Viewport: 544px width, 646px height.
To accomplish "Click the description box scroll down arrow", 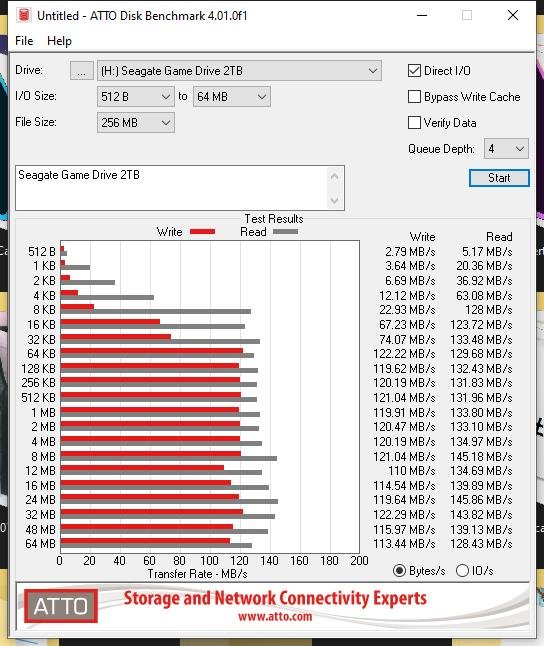I will pos(335,200).
